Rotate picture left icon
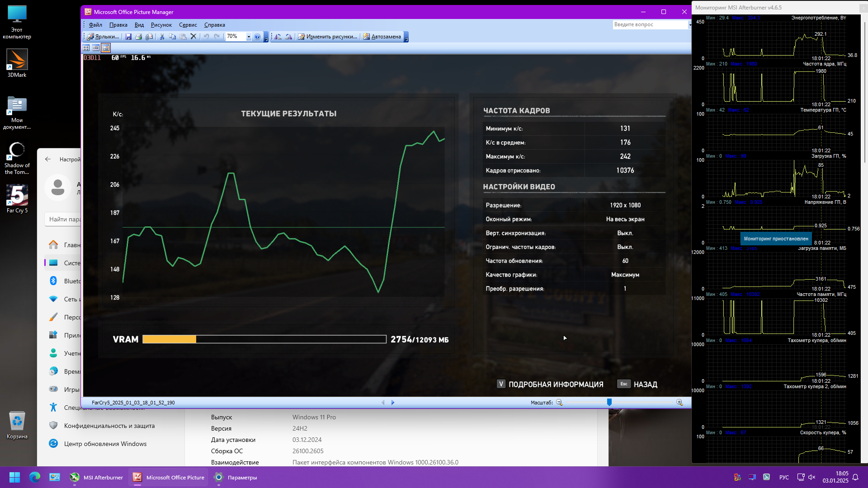868x488 pixels. coord(278,37)
